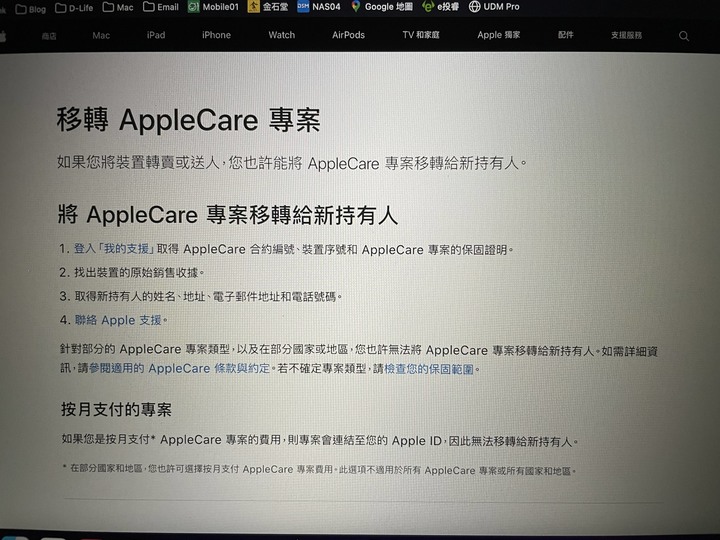Open the e投睿 bookmark

(x=440, y=6)
